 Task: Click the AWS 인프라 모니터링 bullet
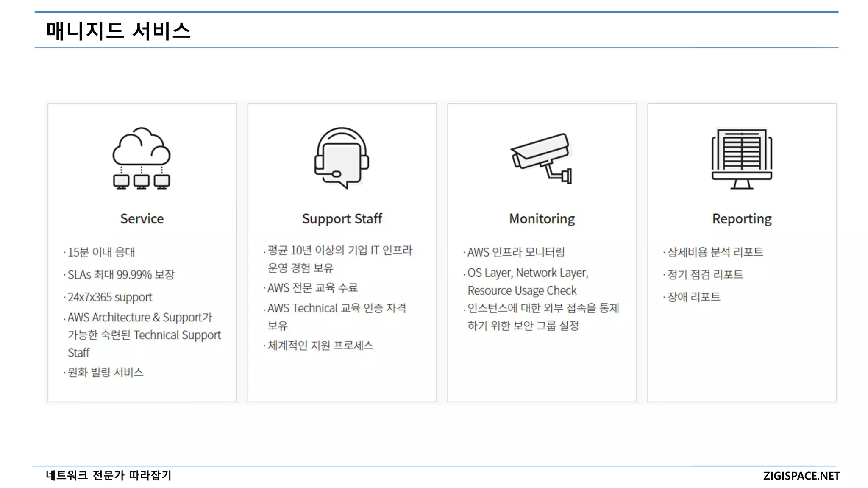[516, 252]
